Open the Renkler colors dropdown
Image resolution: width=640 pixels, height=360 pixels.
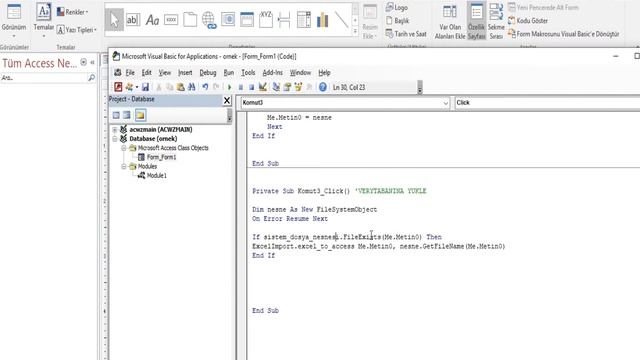pyautogui.click(x=72, y=12)
